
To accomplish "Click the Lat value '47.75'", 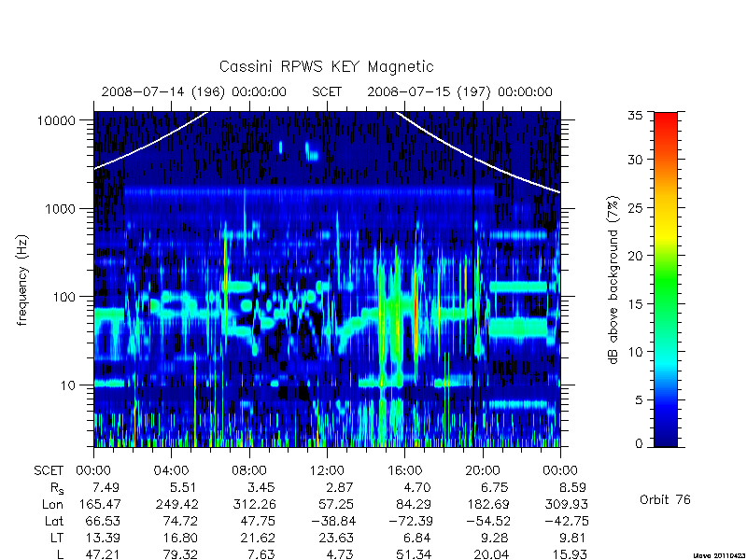I will (258, 522).
